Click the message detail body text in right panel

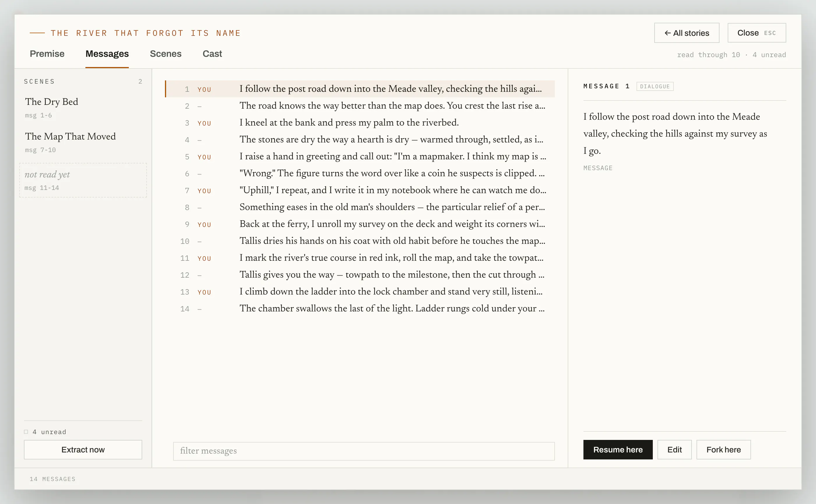[x=675, y=134]
